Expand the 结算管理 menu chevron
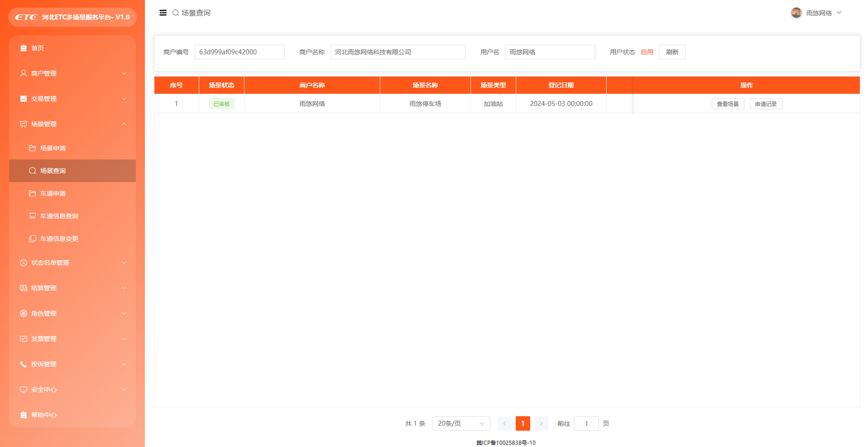This screenshot has width=868, height=447. click(124, 288)
